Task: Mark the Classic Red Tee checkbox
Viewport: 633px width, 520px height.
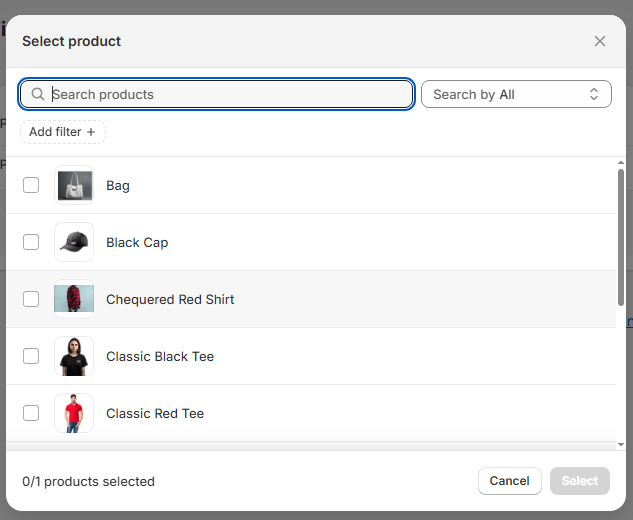Action: 31,413
